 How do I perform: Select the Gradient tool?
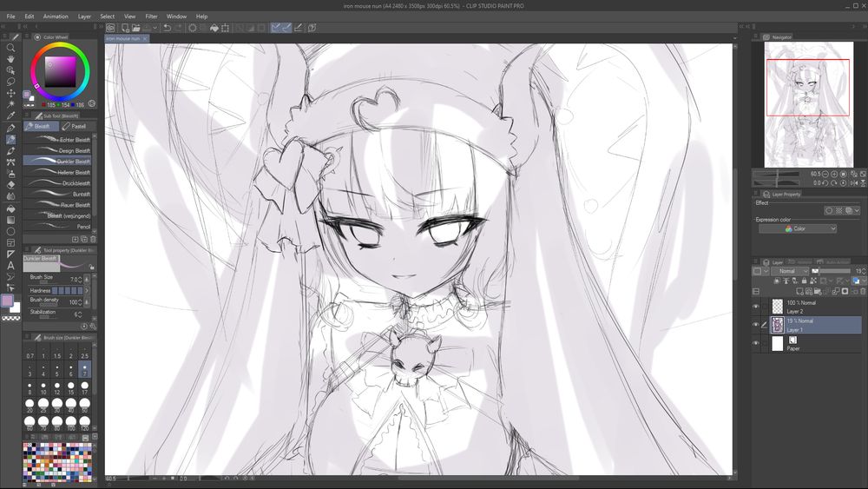coord(10,221)
